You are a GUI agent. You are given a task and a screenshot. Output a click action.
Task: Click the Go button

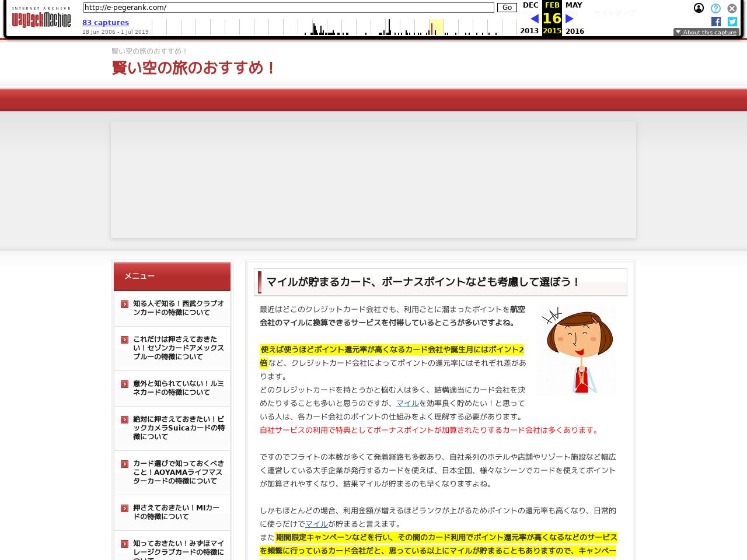507,8
